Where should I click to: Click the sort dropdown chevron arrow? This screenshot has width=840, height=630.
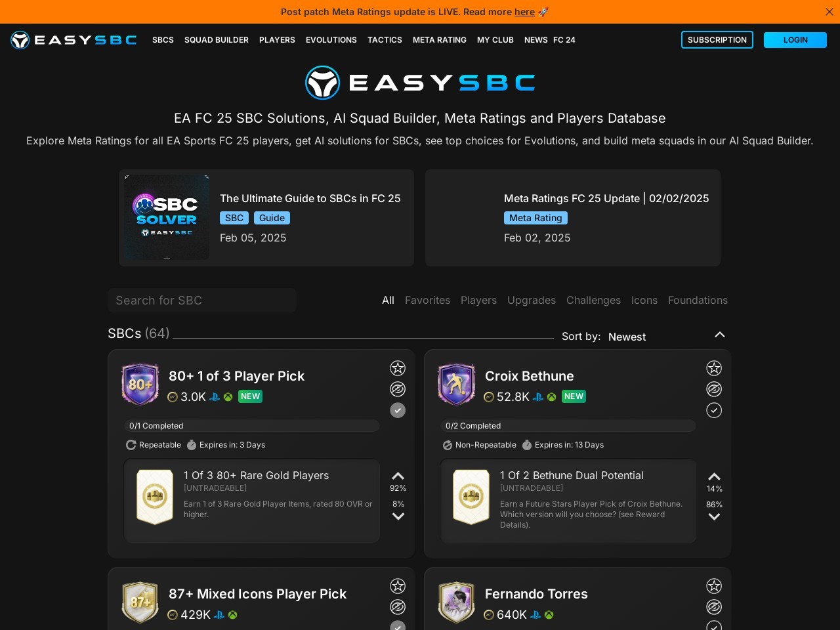[x=720, y=335]
